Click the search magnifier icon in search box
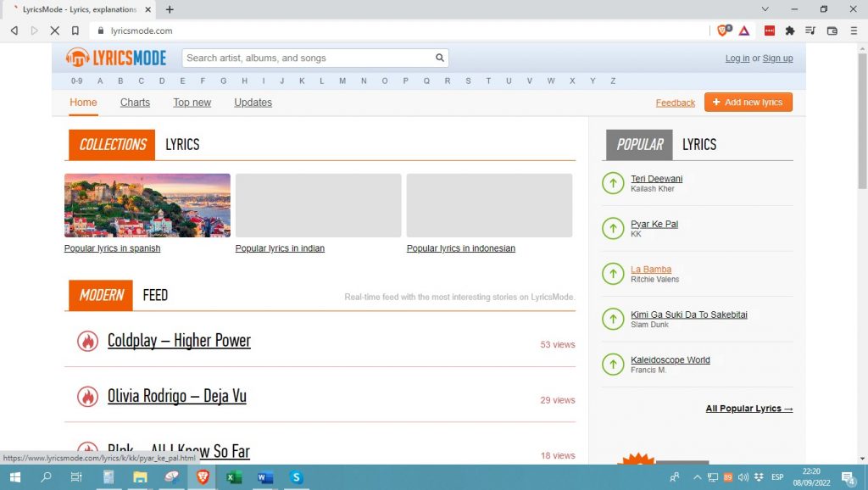Screen dimensions: 868x490 pos(440,58)
